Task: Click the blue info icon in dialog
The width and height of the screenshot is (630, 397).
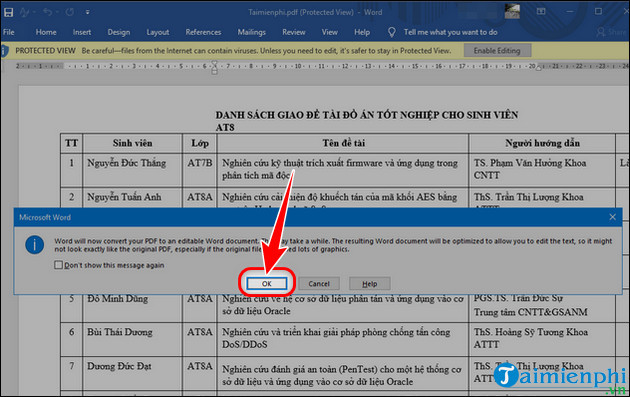Action: [x=35, y=244]
